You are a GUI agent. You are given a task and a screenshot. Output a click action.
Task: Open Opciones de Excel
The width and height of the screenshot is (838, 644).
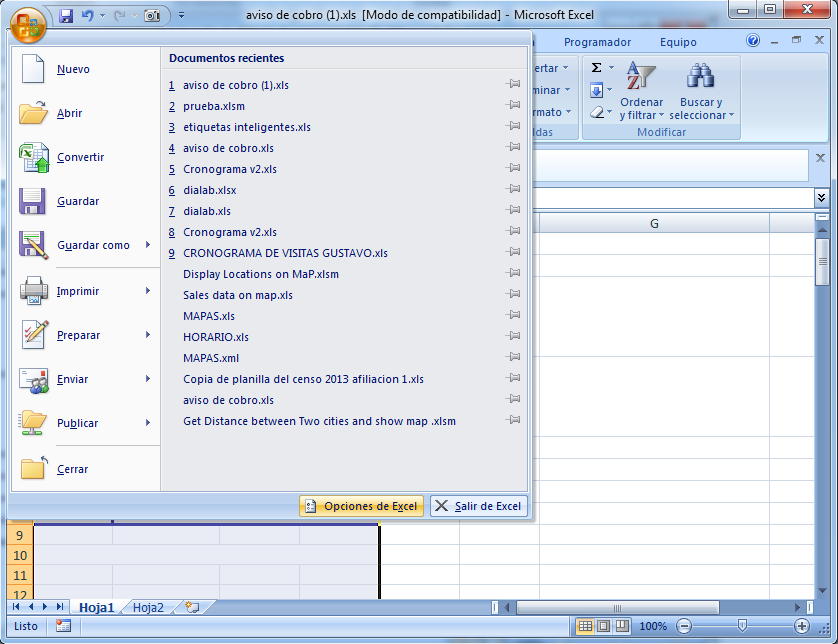(361, 505)
